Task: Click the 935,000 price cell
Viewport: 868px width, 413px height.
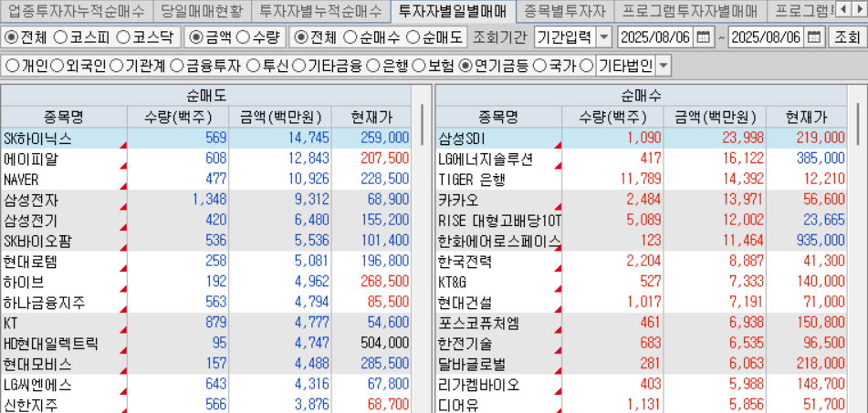Action: pos(807,241)
